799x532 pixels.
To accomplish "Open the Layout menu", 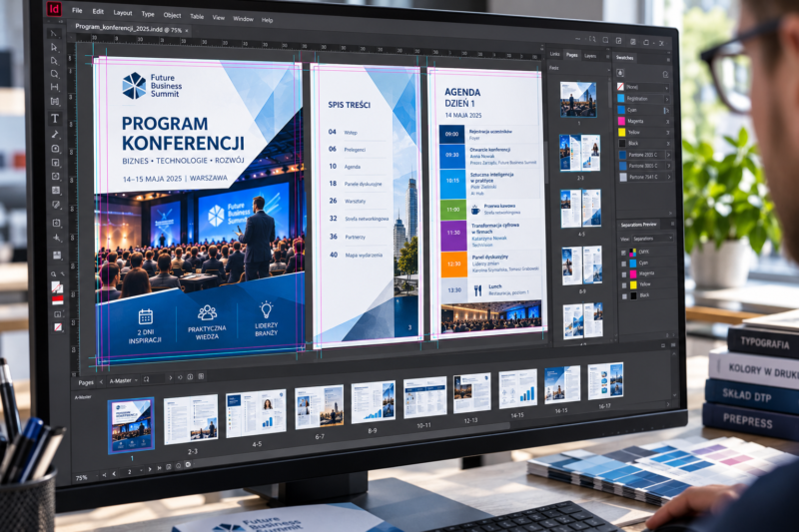I will [x=122, y=13].
